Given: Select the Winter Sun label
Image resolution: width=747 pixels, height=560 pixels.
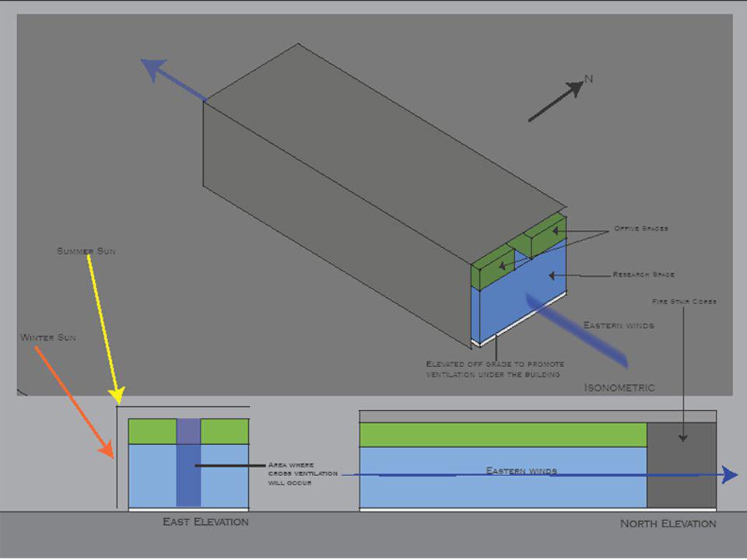Looking at the screenshot, I should 48,337.
